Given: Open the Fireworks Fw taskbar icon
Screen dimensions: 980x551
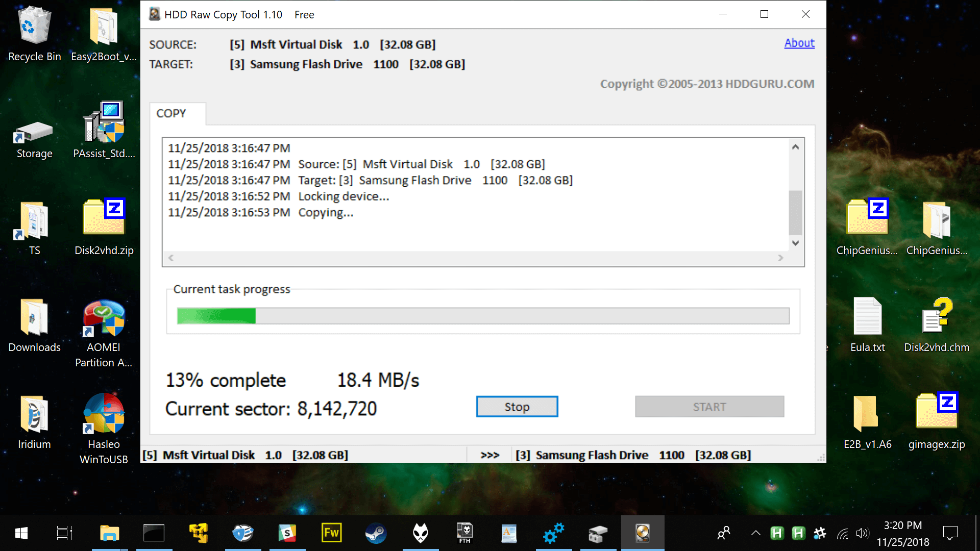Looking at the screenshot, I should pos(331,533).
